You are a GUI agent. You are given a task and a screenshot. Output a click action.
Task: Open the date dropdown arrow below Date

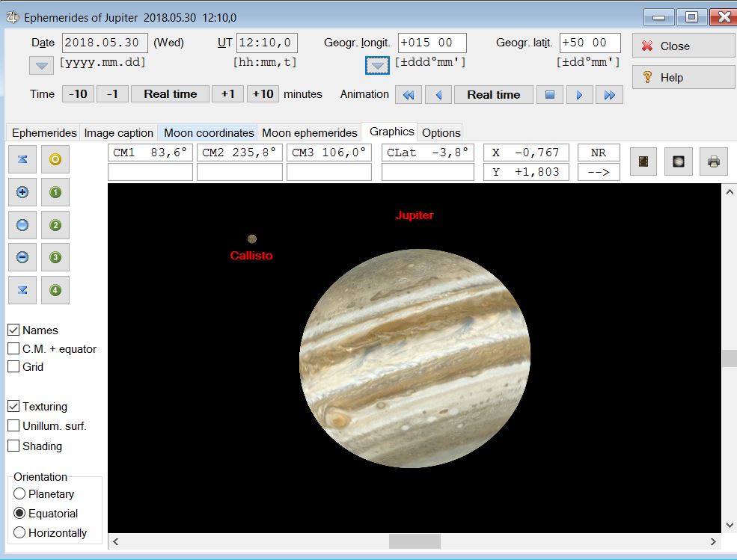(41, 66)
